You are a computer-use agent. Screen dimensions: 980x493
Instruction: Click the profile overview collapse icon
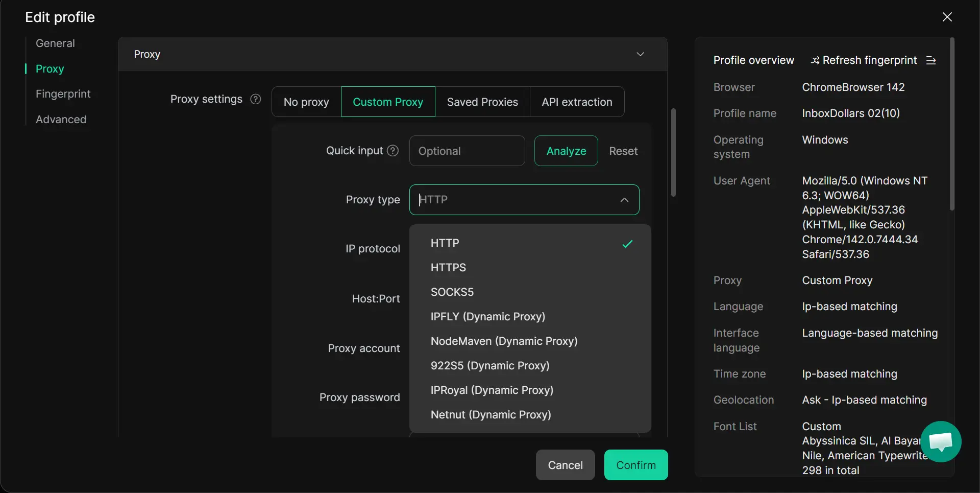tap(931, 60)
